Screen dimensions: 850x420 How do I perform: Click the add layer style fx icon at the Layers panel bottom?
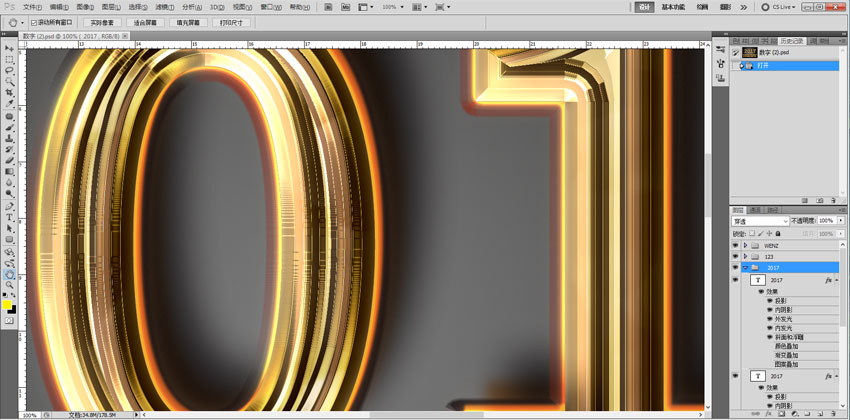point(768,414)
